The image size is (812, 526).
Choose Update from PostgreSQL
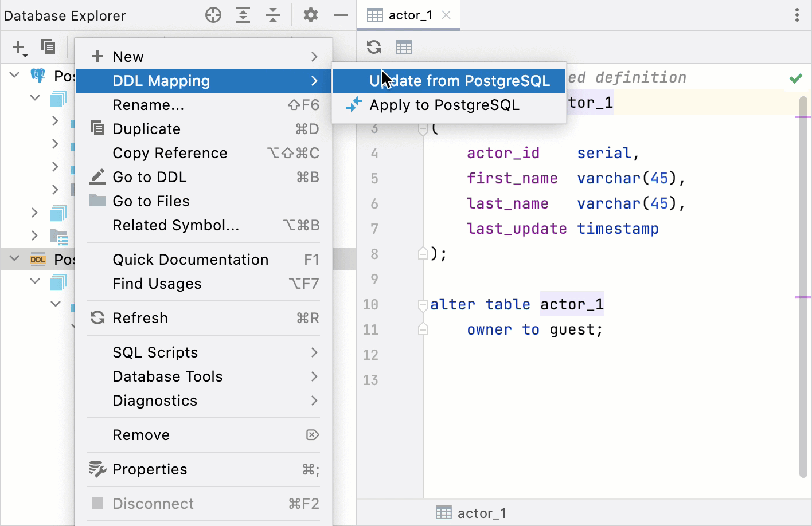pyautogui.click(x=459, y=81)
